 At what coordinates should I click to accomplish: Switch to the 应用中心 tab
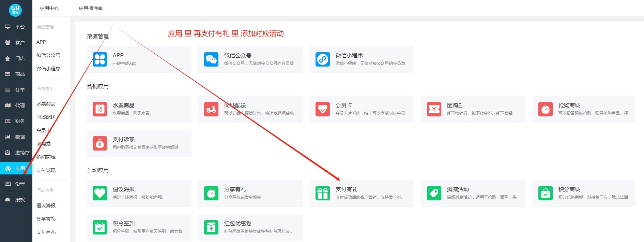pyautogui.click(x=49, y=8)
